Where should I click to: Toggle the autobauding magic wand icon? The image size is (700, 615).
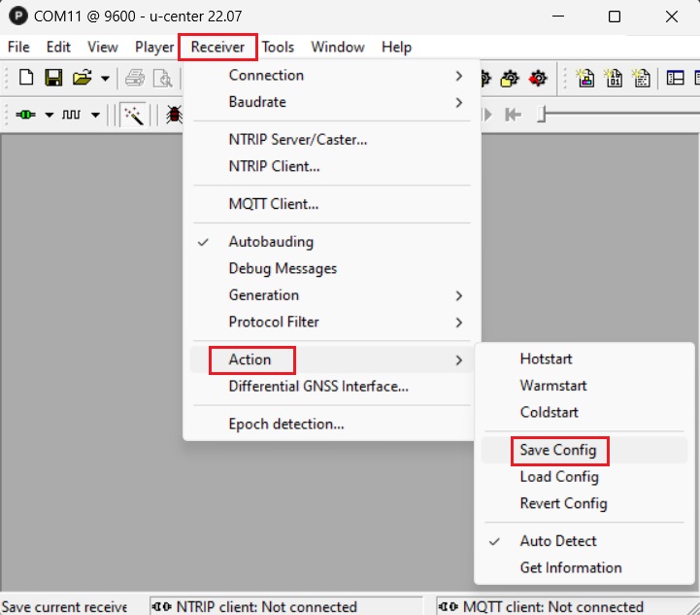click(x=133, y=115)
